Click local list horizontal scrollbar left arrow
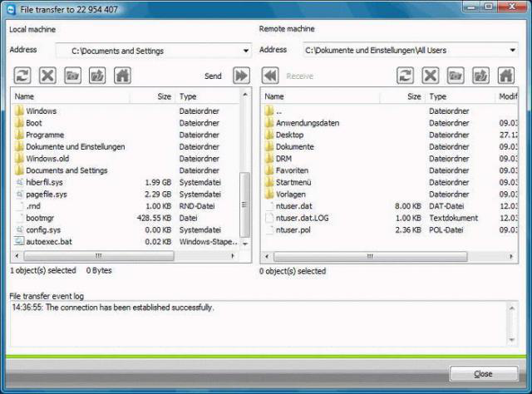Screen dimensions: 532x394 (x=17, y=256)
